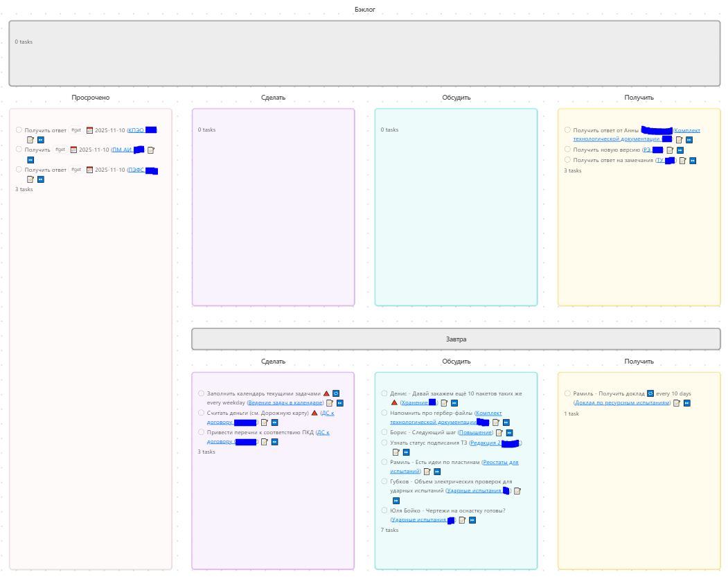
Task: Select the 'Завтра' canvas card
Action: (456, 339)
